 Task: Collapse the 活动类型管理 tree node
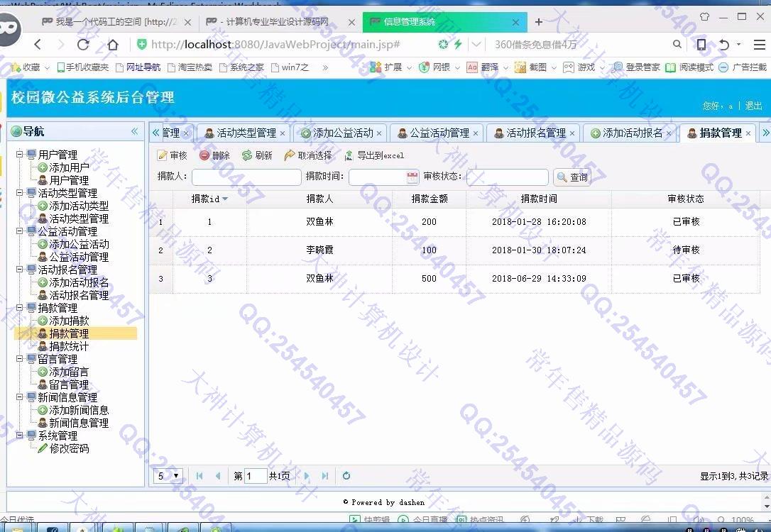pyautogui.click(x=19, y=192)
